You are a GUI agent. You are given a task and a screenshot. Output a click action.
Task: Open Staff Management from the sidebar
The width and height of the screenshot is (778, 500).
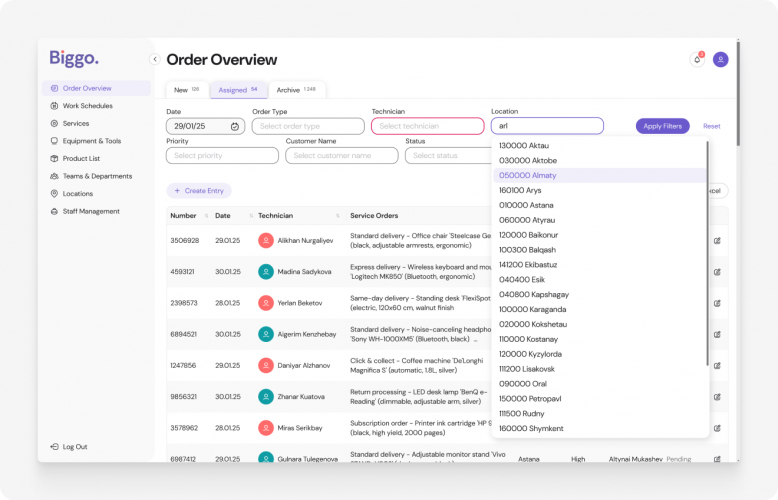tap(91, 211)
